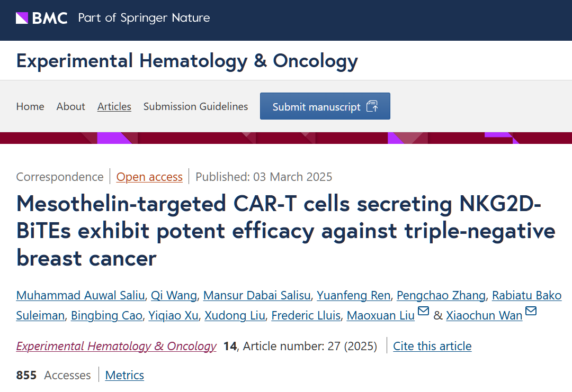The image size is (572, 392).
Task: Click author Frederic Lluis
Action: click(x=306, y=316)
